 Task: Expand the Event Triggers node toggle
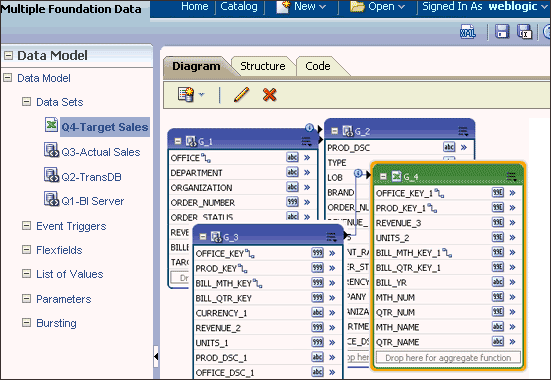[x=26, y=225]
